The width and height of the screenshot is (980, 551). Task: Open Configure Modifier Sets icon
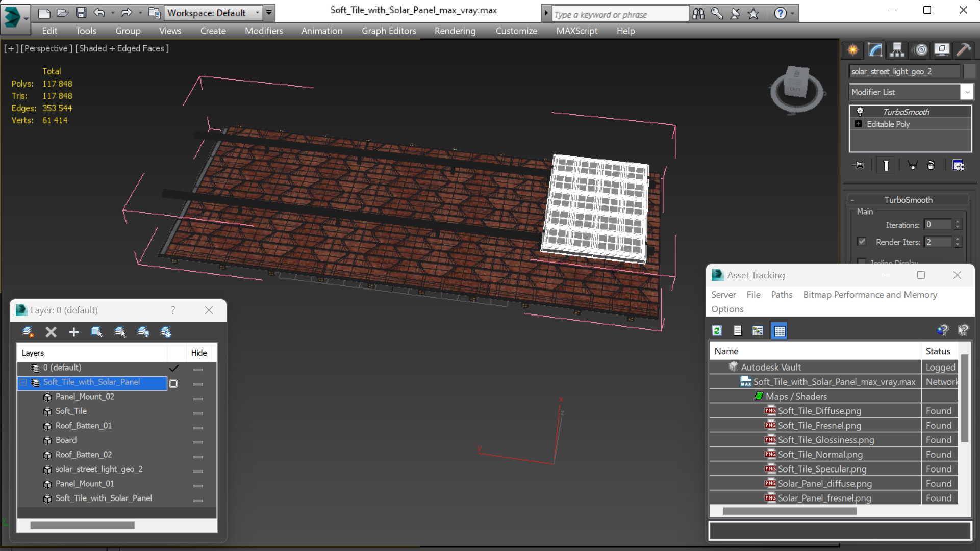coord(958,165)
